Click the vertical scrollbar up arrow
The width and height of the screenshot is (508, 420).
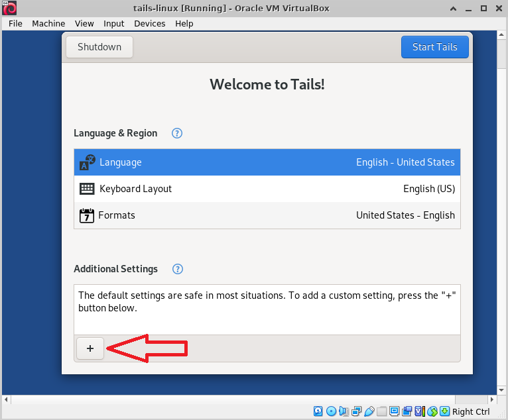pos(501,34)
